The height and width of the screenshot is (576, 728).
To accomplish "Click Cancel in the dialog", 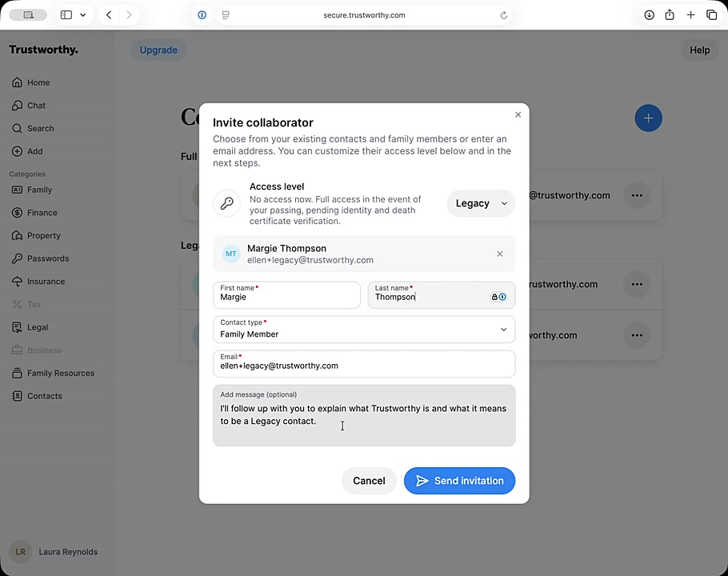I will 369,481.
